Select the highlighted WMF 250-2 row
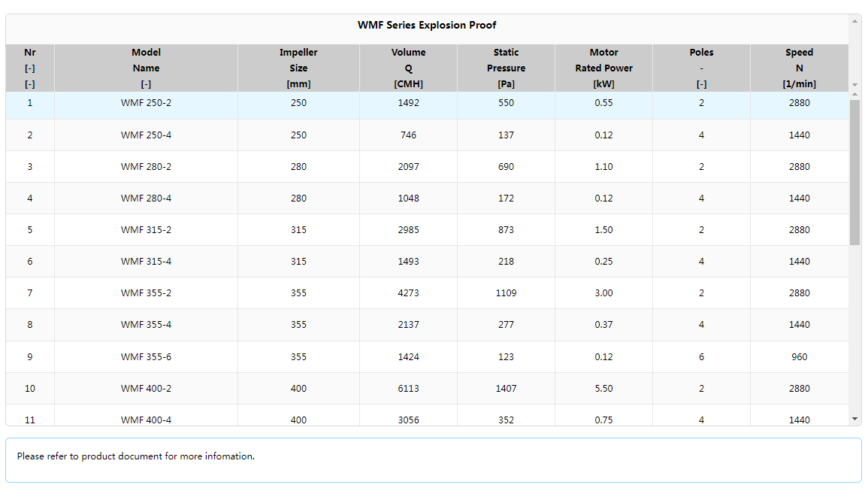The height and width of the screenshot is (497, 868). 301,103
